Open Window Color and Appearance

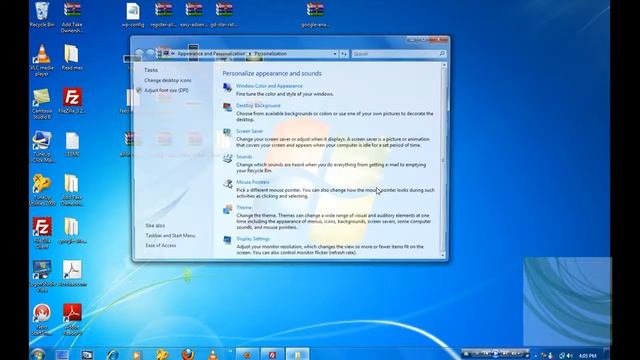(269, 86)
